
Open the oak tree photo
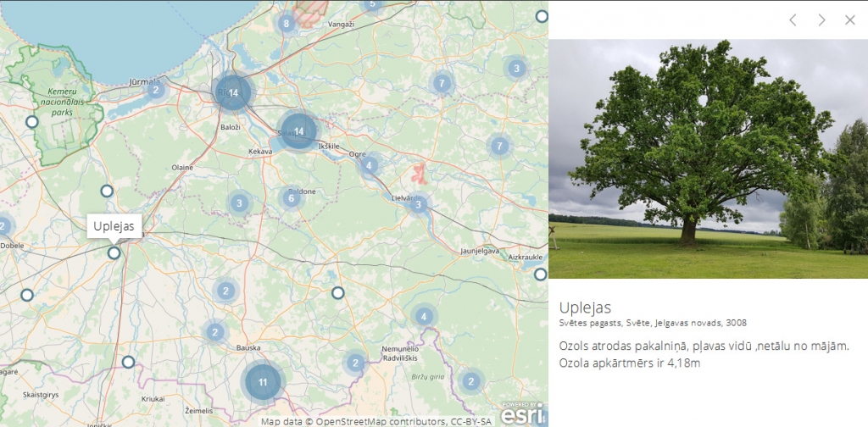click(708, 158)
